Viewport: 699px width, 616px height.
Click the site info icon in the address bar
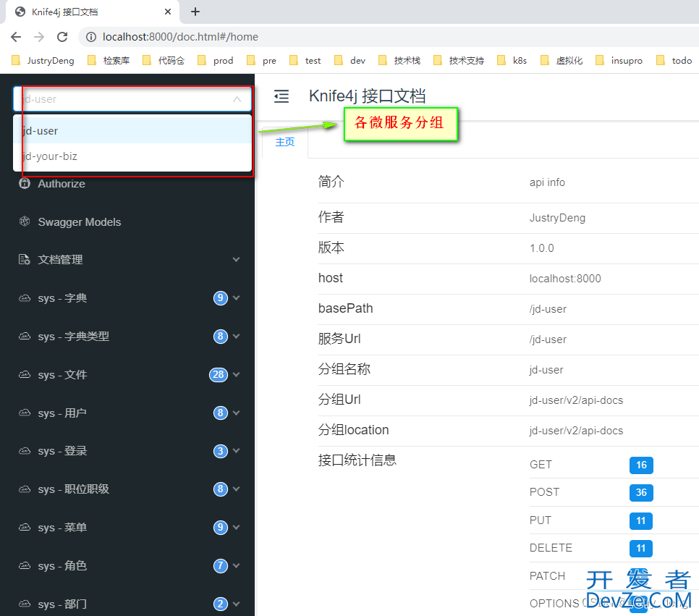click(91, 37)
